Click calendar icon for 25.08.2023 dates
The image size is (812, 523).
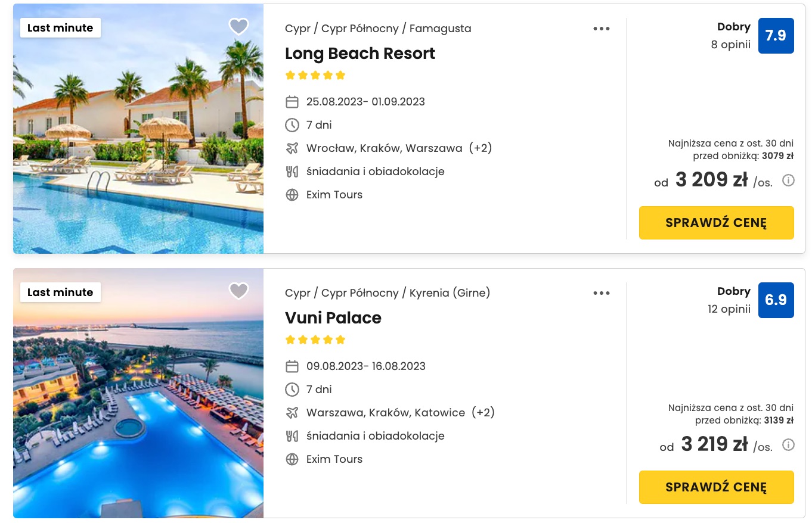(292, 102)
